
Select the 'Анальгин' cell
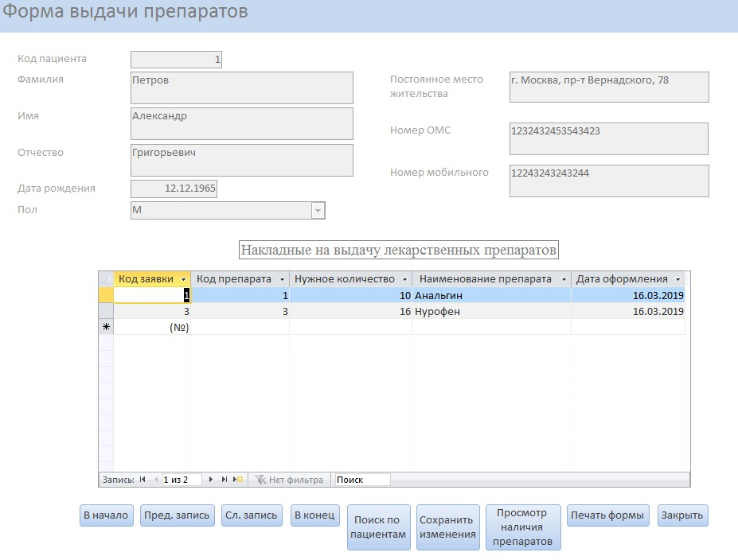pyautogui.click(x=491, y=295)
